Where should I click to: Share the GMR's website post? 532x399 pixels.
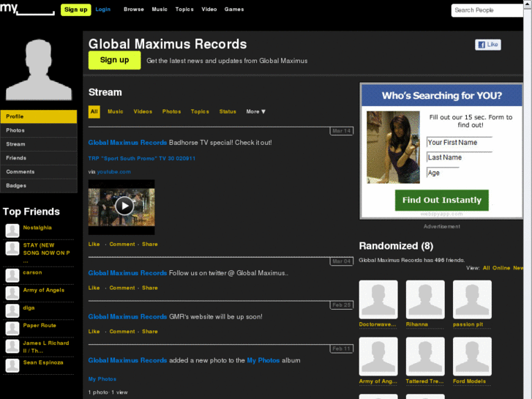pos(150,332)
